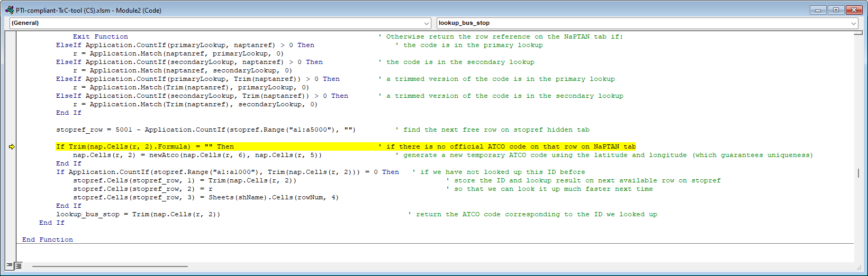Image resolution: width=868 pixels, height=276 pixels.
Task: Click the horizontal scrollbar thumb at bottom
Action: (x=110, y=266)
